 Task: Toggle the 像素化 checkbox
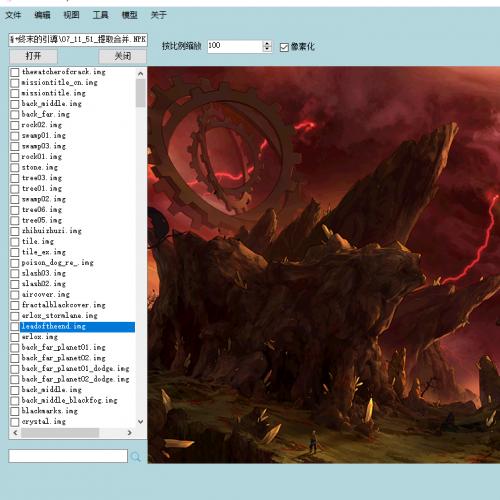(x=284, y=47)
